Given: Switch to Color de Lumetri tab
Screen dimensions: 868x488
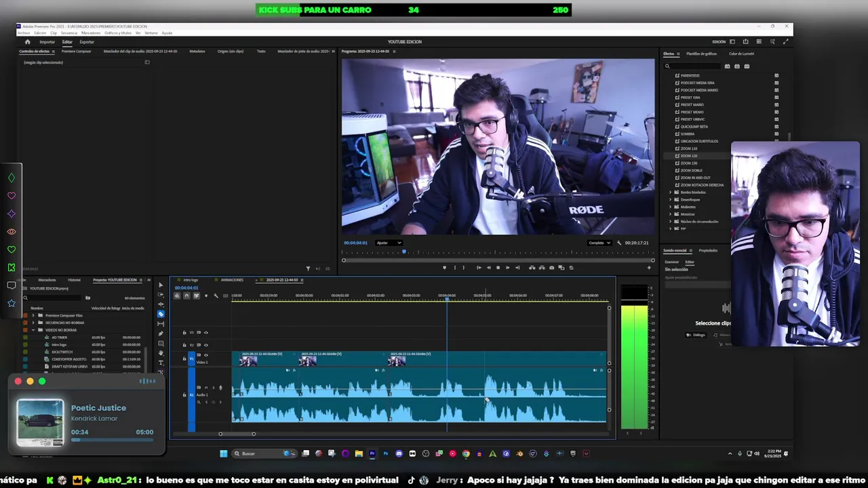Looking at the screenshot, I should [741, 54].
